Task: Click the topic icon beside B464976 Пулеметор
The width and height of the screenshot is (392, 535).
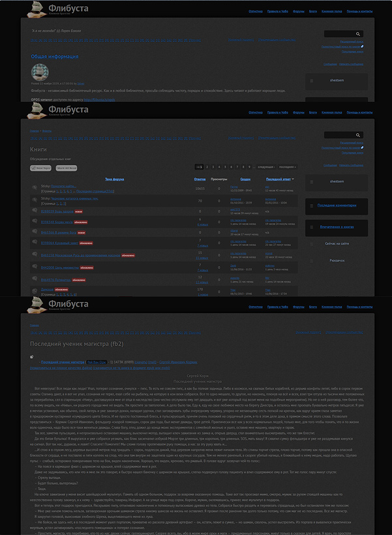Action: click(x=35, y=279)
